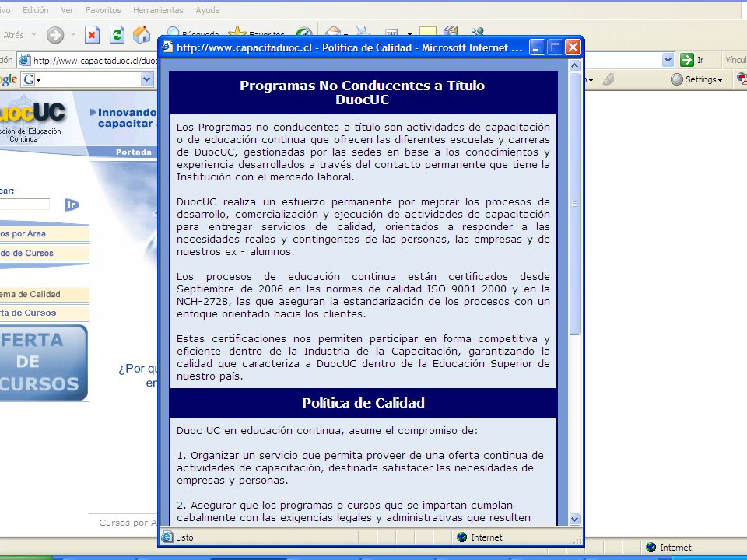Click the '2. Asegurar que los programas' item

(x=353, y=512)
